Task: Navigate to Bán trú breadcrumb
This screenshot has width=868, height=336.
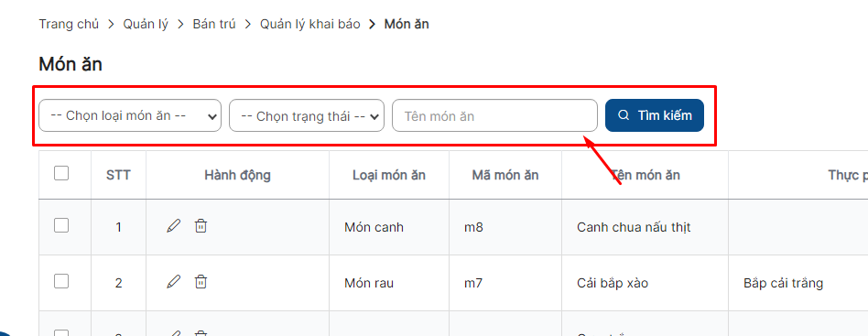Action: [x=214, y=24]
